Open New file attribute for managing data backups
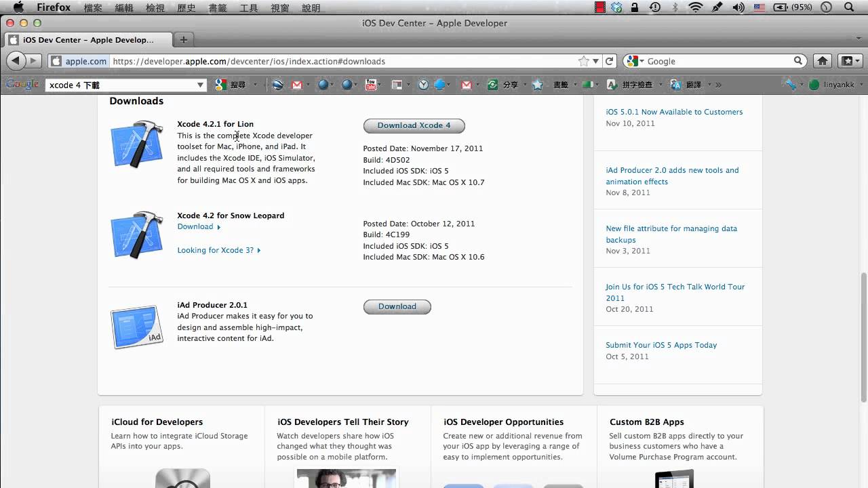This screenshot has height=488, width=868. pyautogui.click(x=671, y=234)
